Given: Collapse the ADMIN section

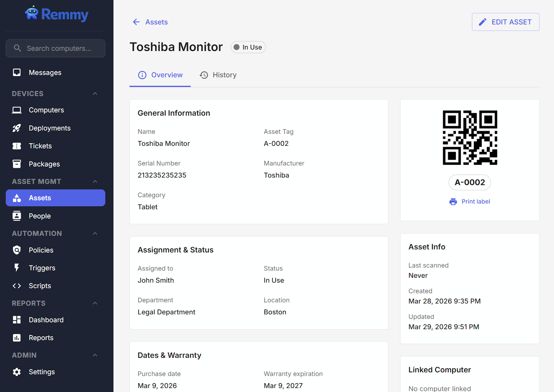Looking at the screenshot, I should pyautogui.click(x=95, y=355).
